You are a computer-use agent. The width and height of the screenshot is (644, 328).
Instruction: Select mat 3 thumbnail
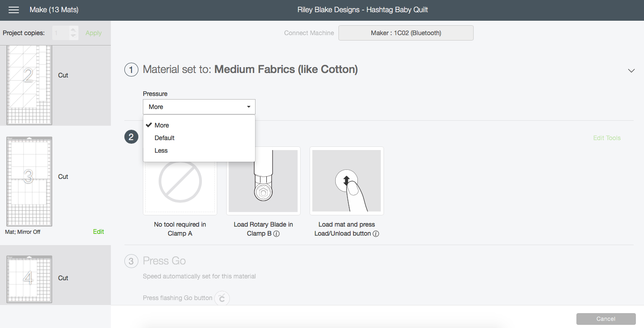(x=29, y=181)
